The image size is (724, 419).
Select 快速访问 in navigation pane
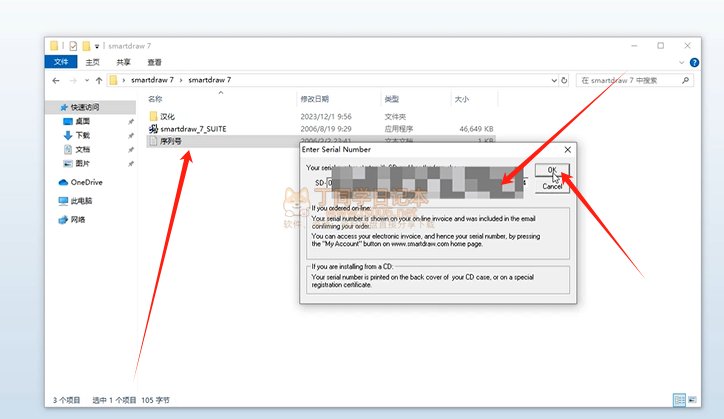84,107
